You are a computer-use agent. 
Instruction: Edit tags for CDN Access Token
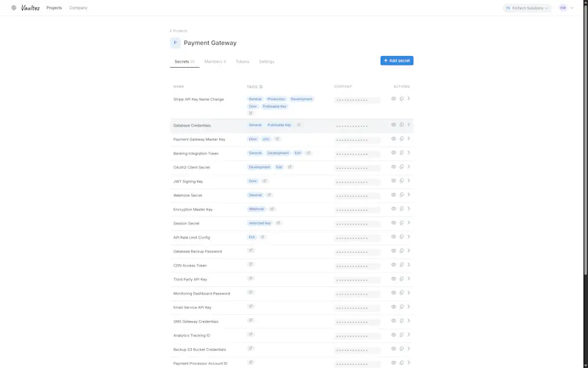point(251,264)
